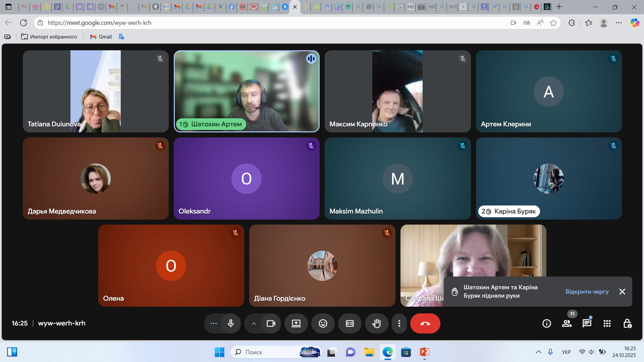Toggle the camera on/off button
The height and width of the screenshot is (362, 644).
[271, 323]
